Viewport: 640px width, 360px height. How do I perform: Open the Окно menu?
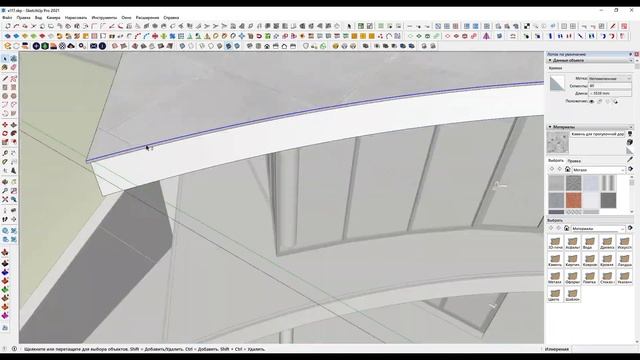tap(126, 18)
